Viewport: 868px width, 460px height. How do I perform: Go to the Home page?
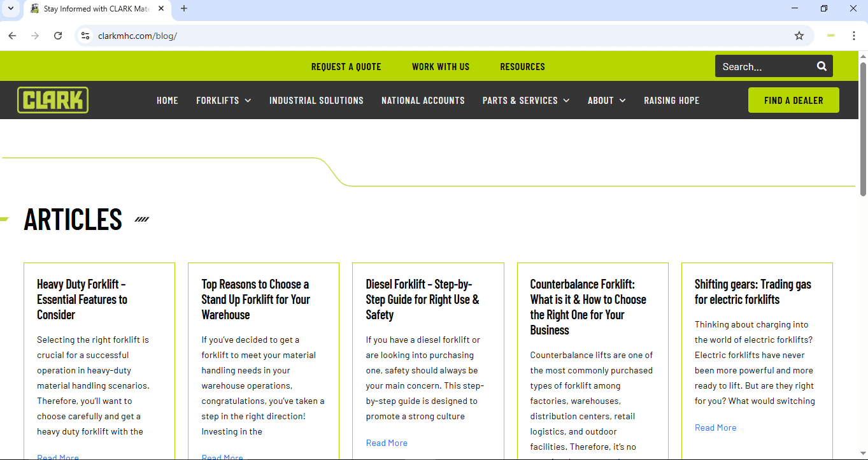click(x=167, y=101)
